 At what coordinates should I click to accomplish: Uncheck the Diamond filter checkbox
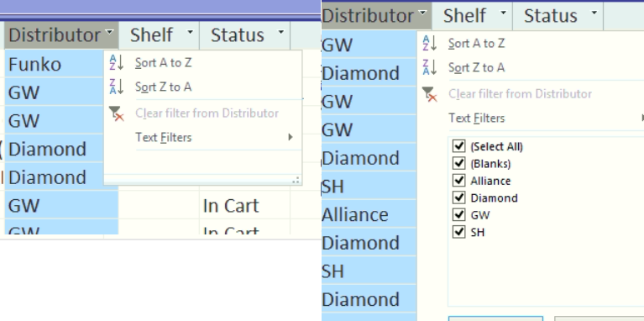coord(458,197)
